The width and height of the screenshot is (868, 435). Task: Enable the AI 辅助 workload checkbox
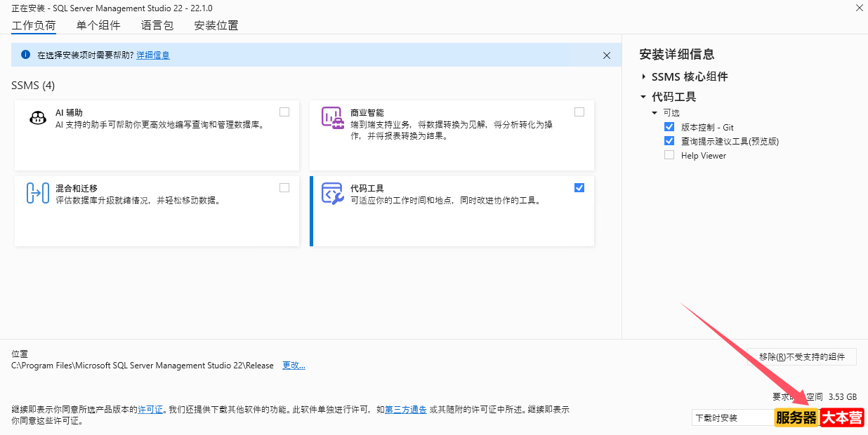pyautogui.click(x=284, y=111)
